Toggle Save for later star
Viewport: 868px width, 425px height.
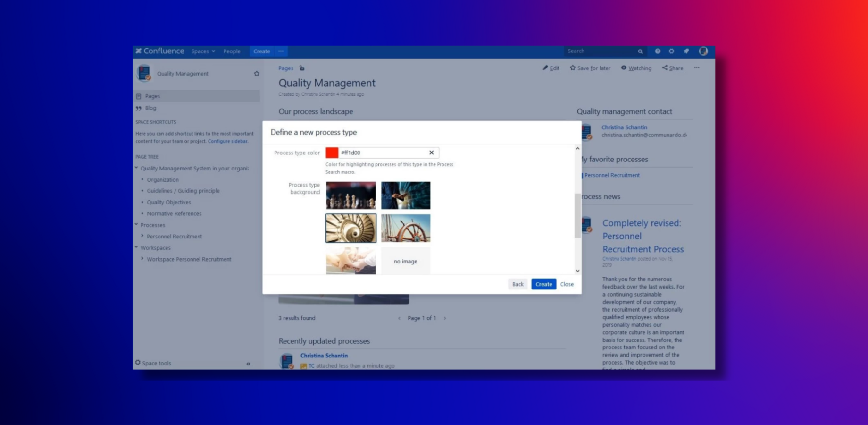click(589, 68)
